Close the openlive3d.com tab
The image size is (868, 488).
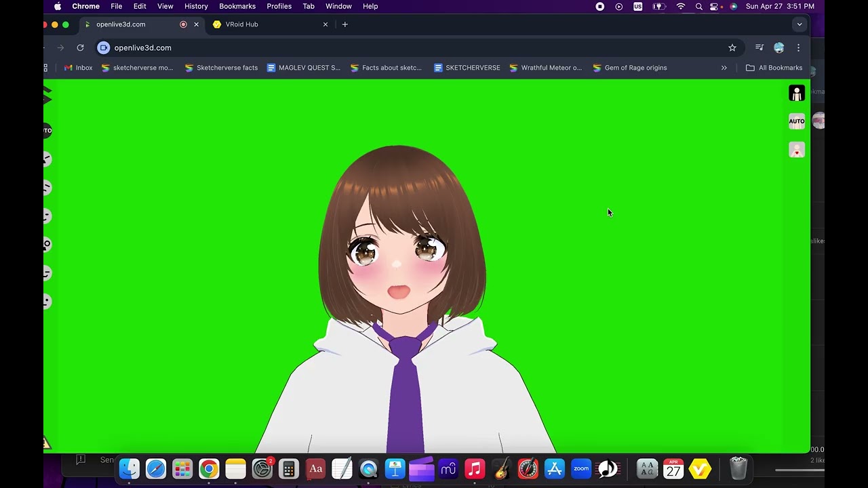click(x=197, y=24)
